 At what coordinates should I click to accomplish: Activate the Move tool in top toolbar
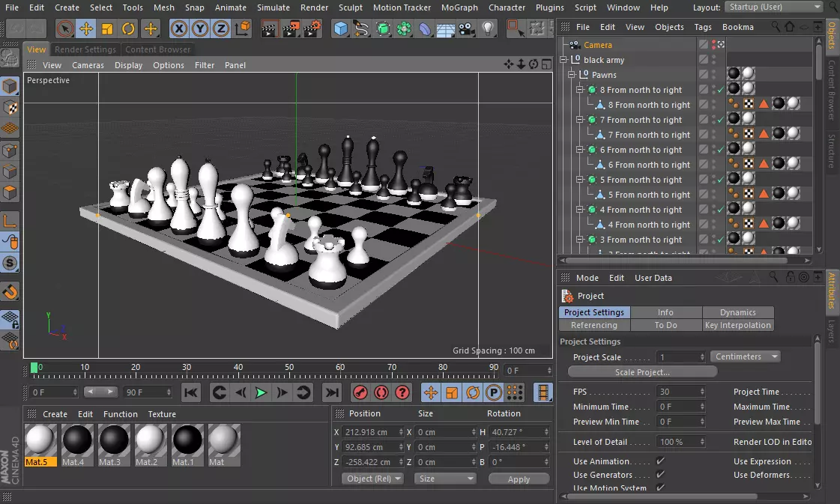pyautogui.click(x=85, y=28)
